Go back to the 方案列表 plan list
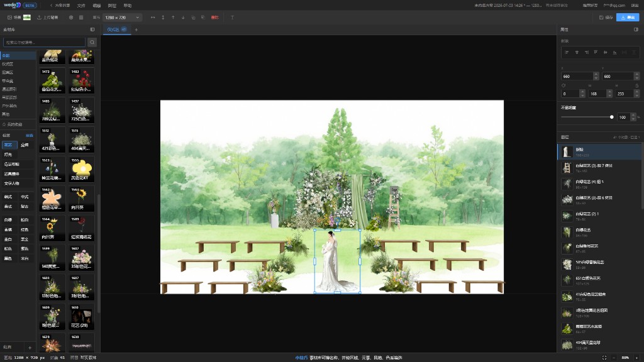Image resolution: width=644 pixels, height=362 pixels. pos(60,6)
